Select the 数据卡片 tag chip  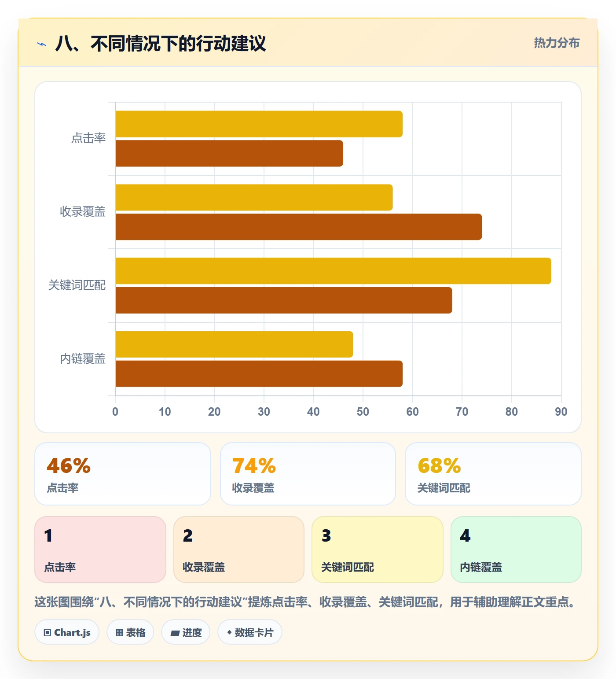click(x=250, y=632)
